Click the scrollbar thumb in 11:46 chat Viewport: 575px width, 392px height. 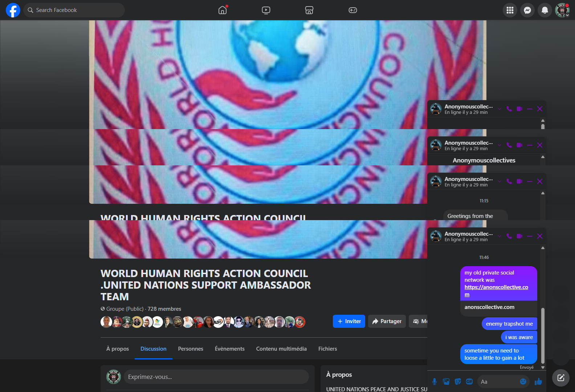[543, 336]
